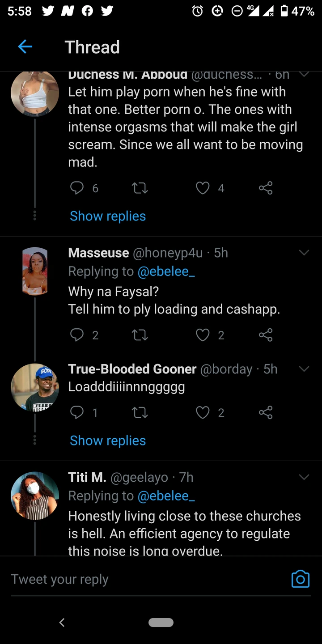Show replies under True-Blooded Gooner's tweet
The width and height of the screenshot is (322, 644).
pos(108,441)
